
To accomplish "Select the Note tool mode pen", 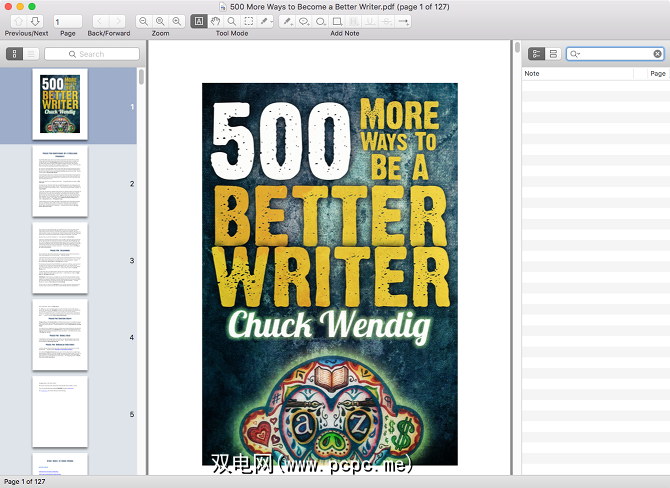I will 264,21.
